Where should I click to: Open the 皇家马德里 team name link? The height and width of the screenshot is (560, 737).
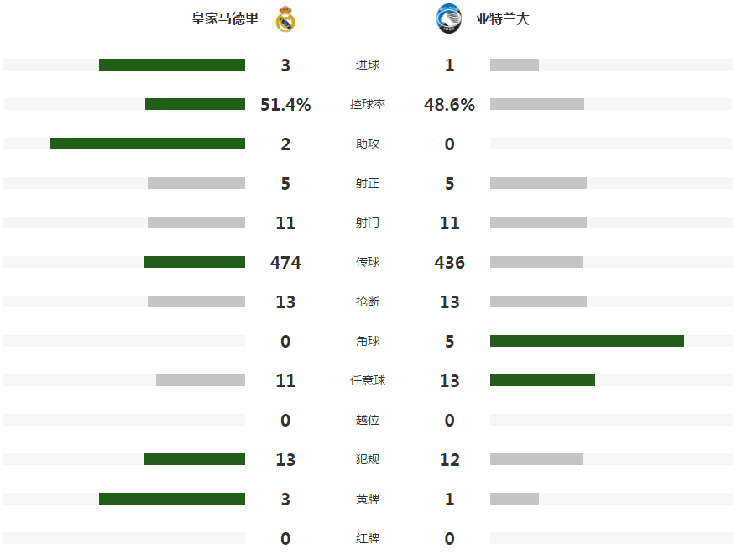click(225, 18)
